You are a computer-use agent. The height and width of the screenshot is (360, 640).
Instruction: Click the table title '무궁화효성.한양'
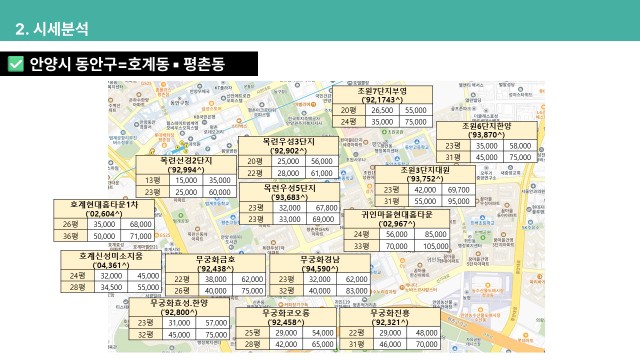click(x=179, y=303)
